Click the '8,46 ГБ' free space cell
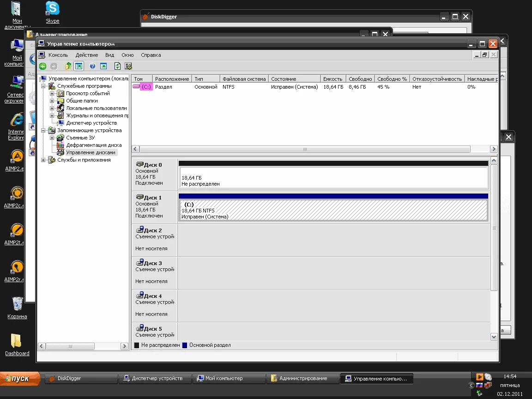Screen dimensions: 532x399 coord(357,87)
